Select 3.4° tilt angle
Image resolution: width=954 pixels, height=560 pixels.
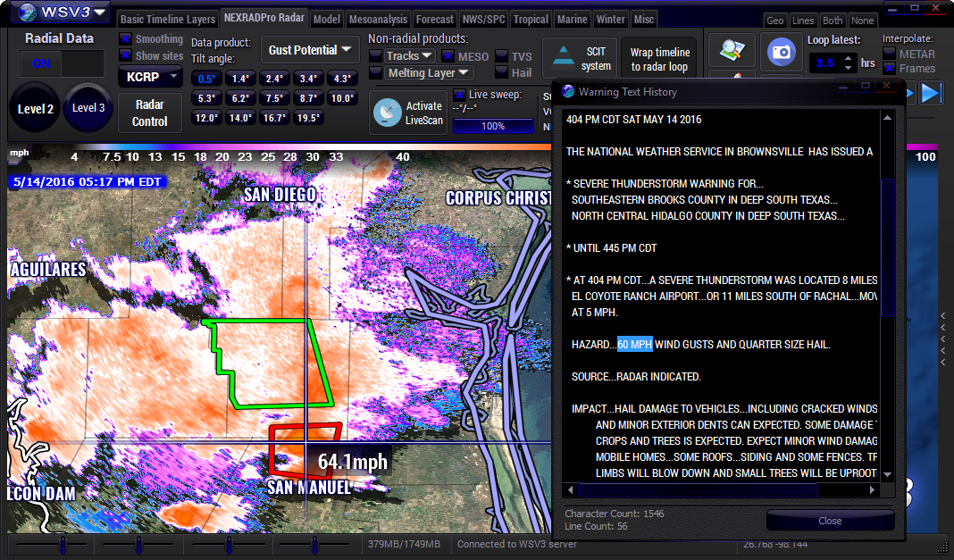pyautogui.click(x=308, y=79)
